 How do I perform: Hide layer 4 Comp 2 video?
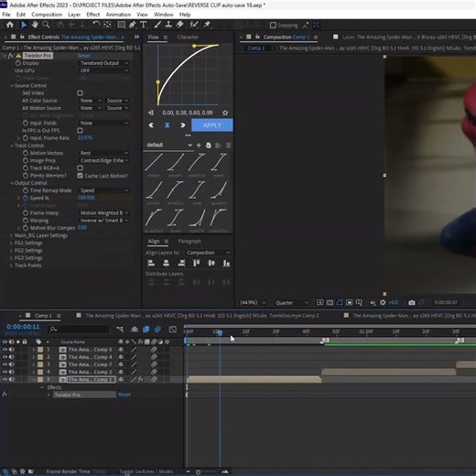tap(5, 372)
